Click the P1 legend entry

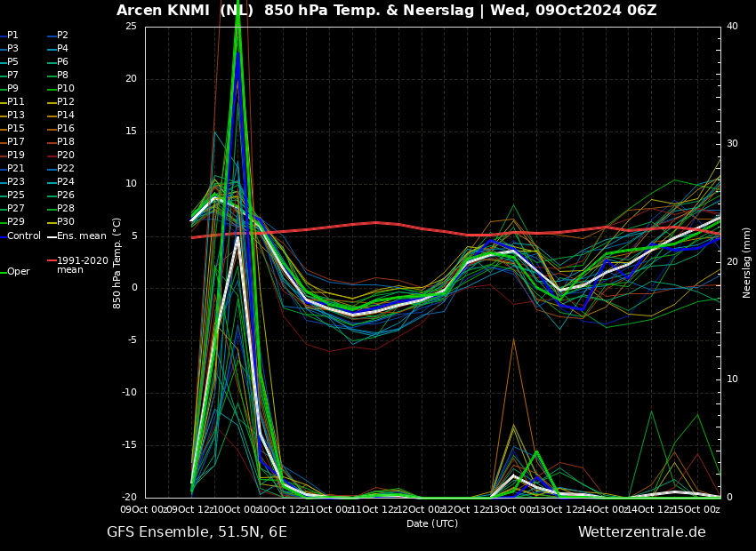point(12,36)
